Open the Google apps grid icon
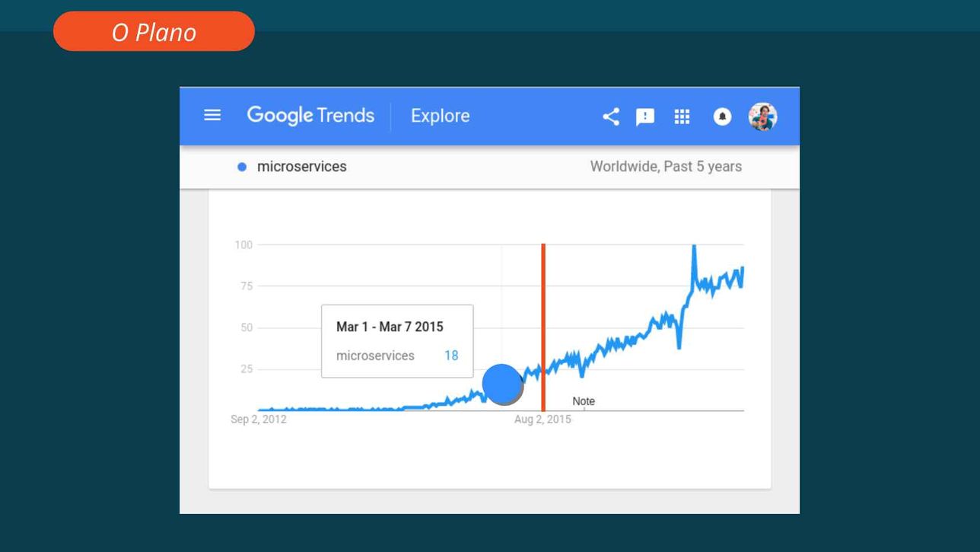 click(x=682, y=116)
